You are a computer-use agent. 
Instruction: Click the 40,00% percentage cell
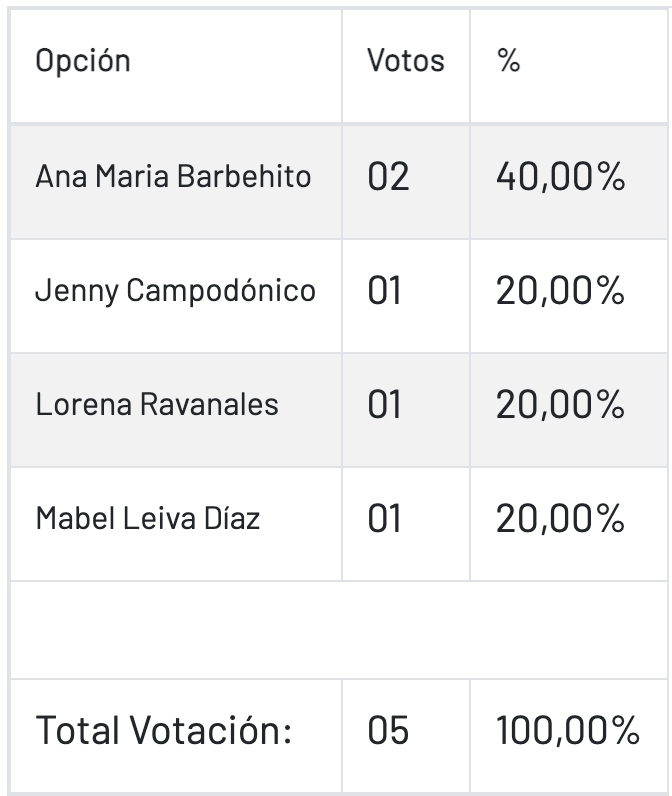(x=568, y=182)
